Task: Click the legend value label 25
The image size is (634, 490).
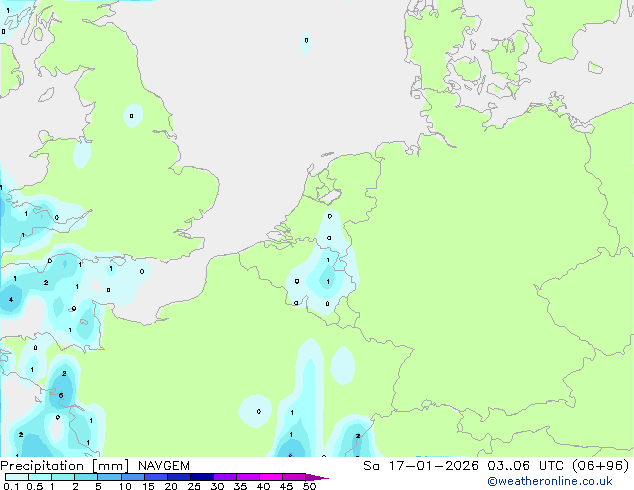Action: coord(194,486)
